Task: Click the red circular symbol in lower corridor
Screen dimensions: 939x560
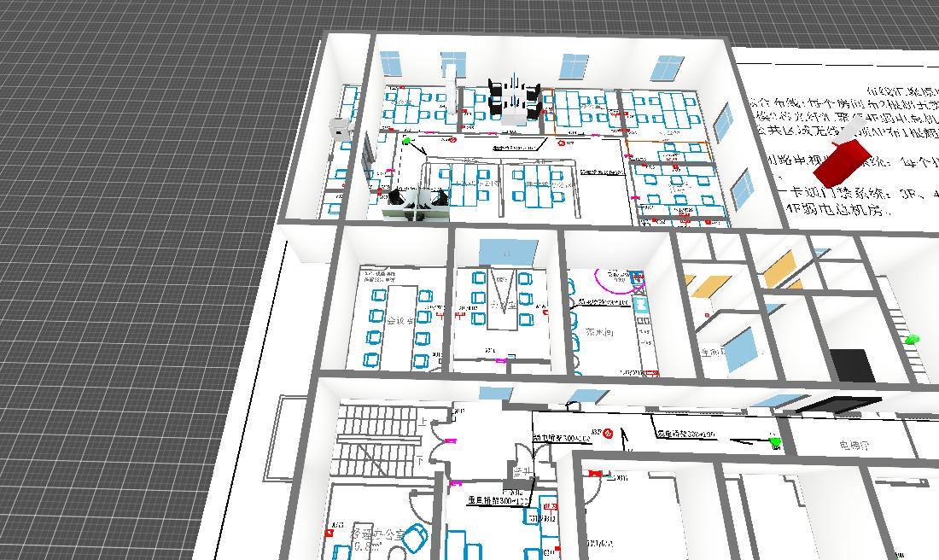Action: [x=608, y=434]
